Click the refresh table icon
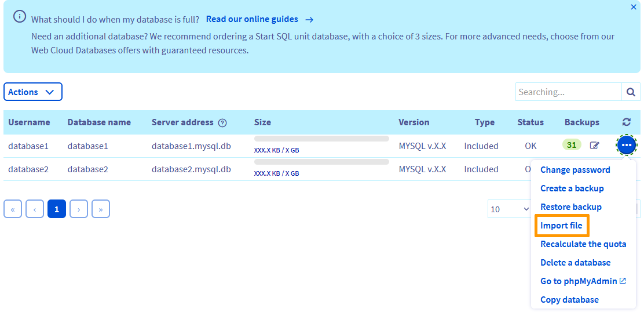 [626, 122]
